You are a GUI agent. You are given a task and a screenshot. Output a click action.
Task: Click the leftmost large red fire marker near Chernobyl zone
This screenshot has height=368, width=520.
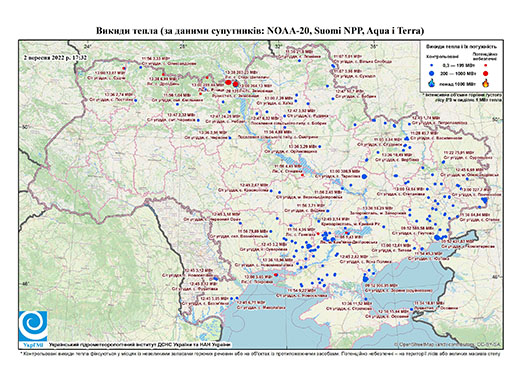point(228,82)
